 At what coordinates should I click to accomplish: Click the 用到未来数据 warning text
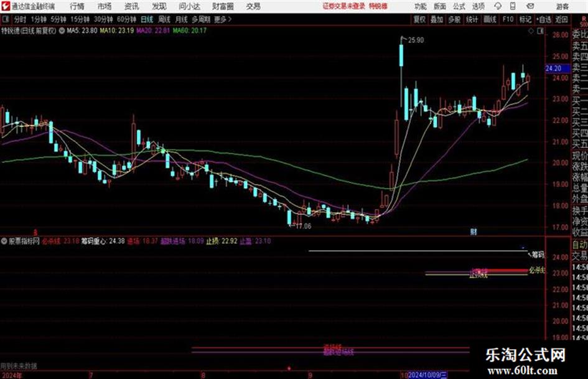(19, 366)
